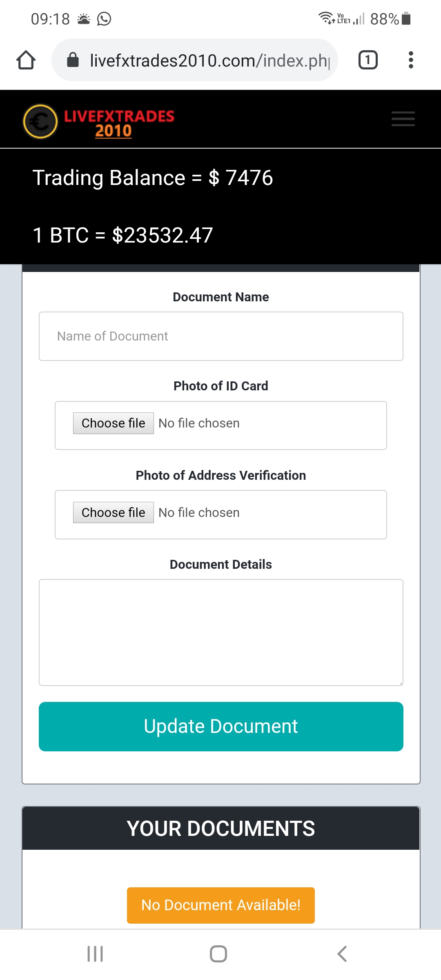Tap the Your Documents header
Screen dimensions: 441x980
point(221,829)
